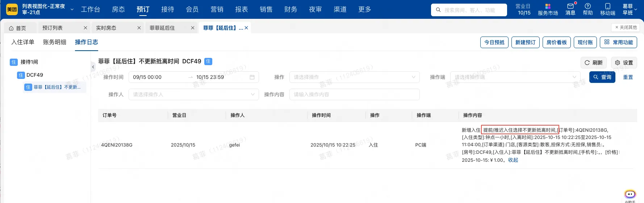The image size is (644, 203).
Task: Switch to the 操作日志 tab
Action: click(87, 42)
